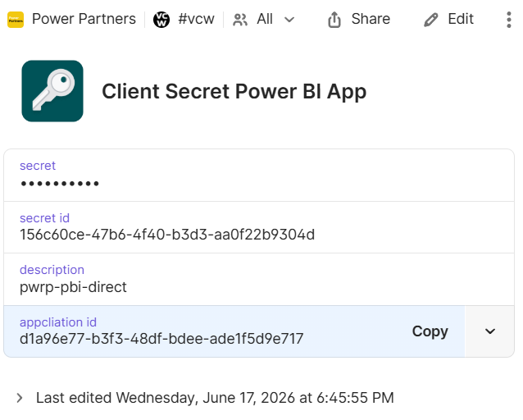This screenshot has height=420, width=523.
Task: Click the people access icon next to All
Action: pyautogui.click(x=240, y=20)
